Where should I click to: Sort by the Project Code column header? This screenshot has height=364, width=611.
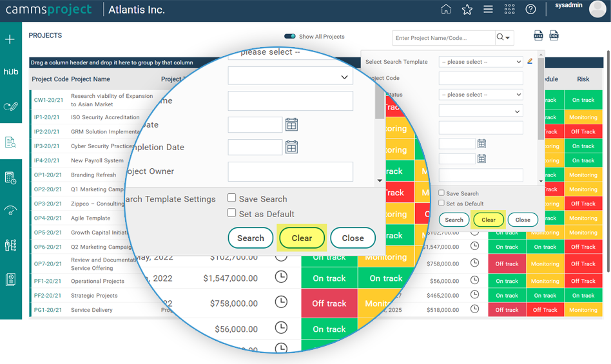pos(50,79)
